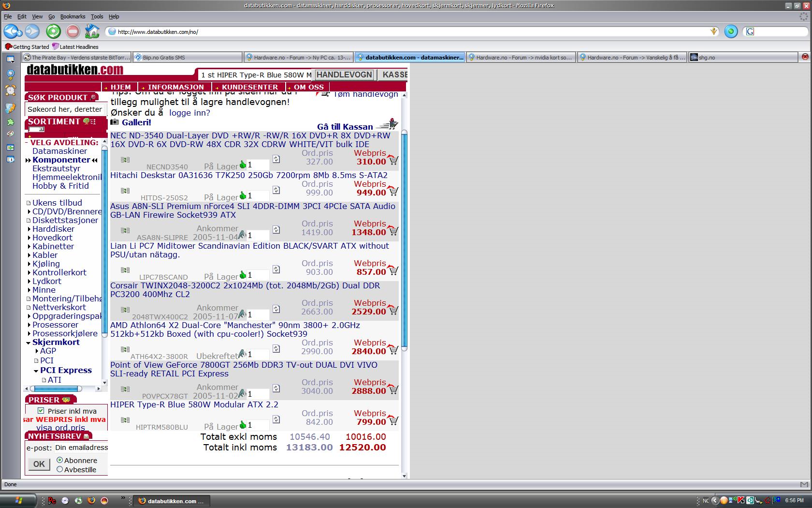Click cart icon for Corsair TWINX2048 row

pos(393,310)
